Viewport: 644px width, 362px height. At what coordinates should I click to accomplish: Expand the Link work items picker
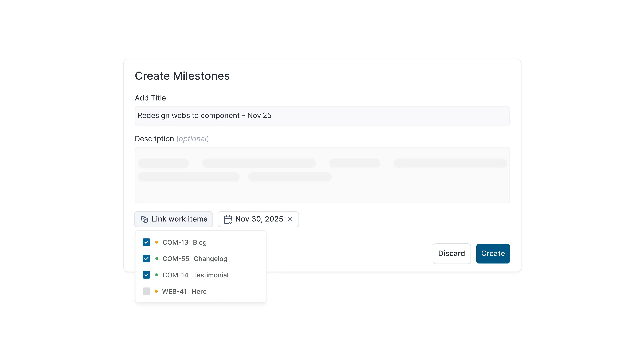(x=174, y=219)
